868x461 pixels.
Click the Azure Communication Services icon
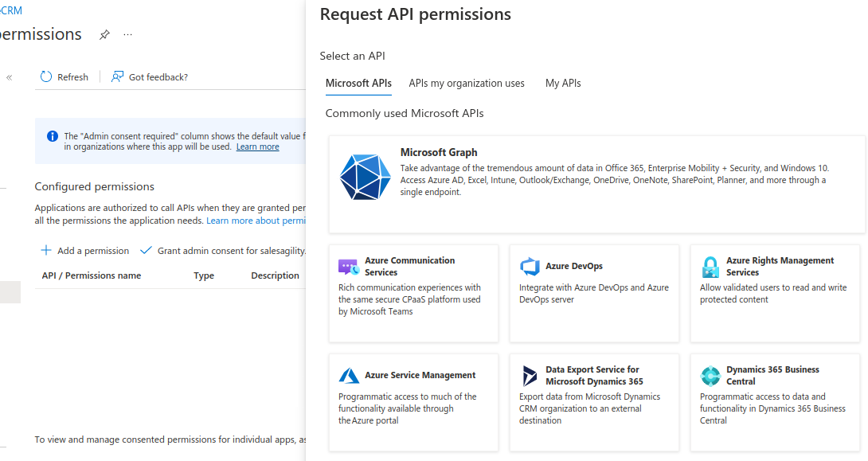click(348, 266)
